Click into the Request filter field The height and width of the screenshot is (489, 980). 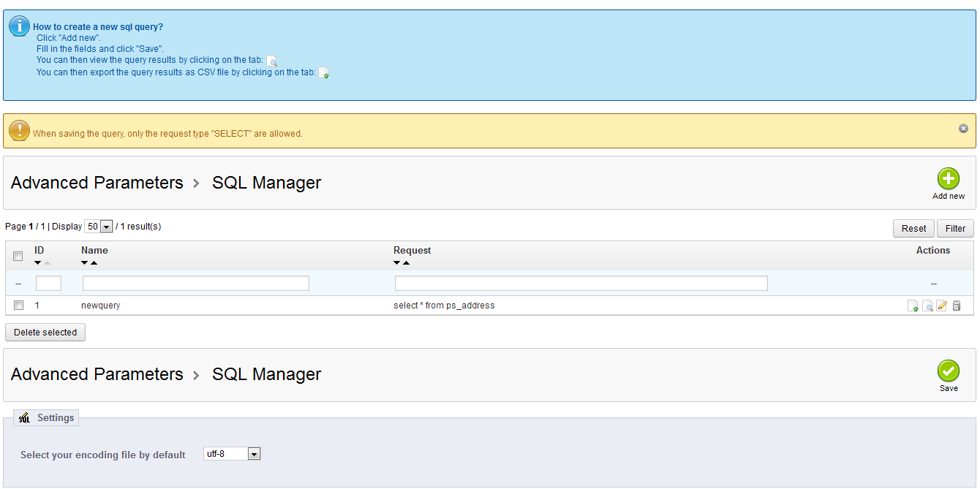tap(581, 284)
